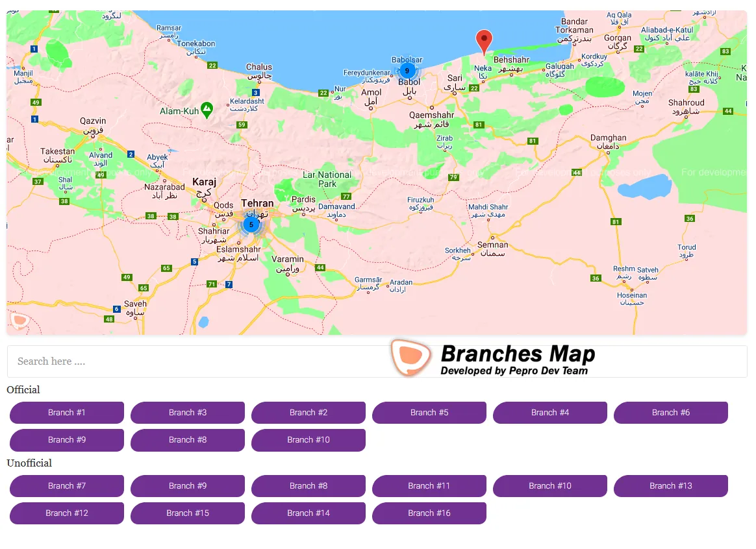Select Unofficial Branch #16

[x=429, y=513]
